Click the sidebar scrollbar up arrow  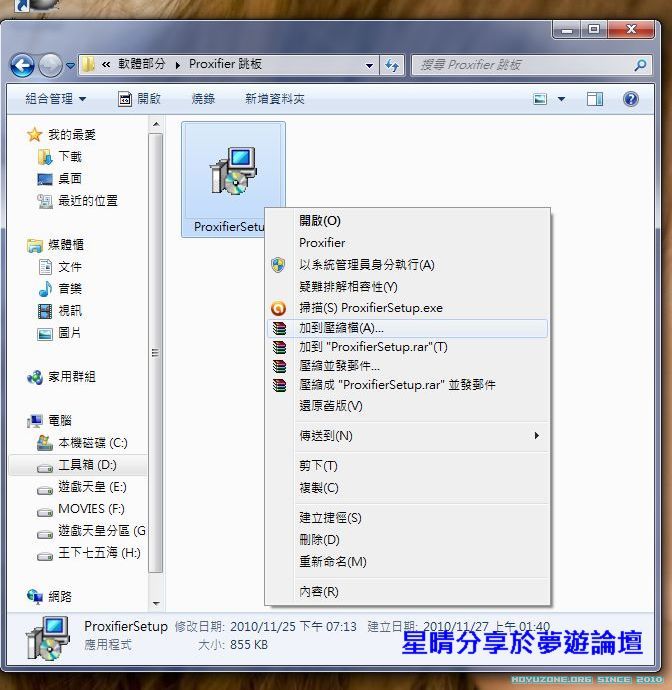pos(156,125)
